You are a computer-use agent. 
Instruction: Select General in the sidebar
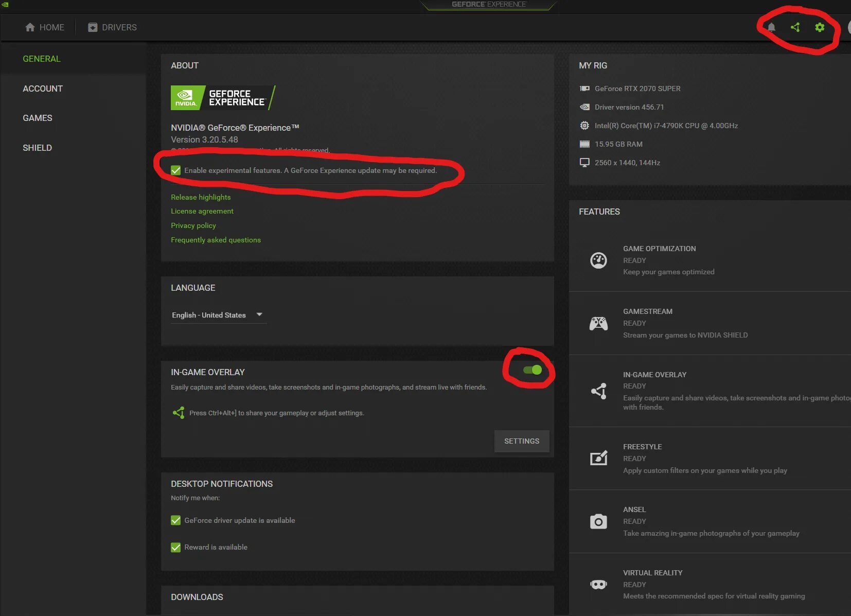(x=42, y=59)
